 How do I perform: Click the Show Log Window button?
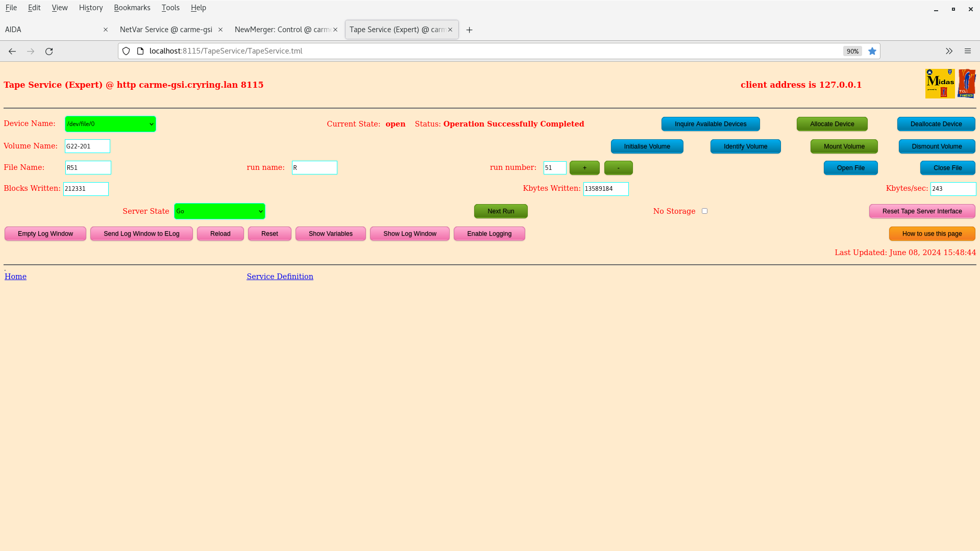click(x=409, y=234)
